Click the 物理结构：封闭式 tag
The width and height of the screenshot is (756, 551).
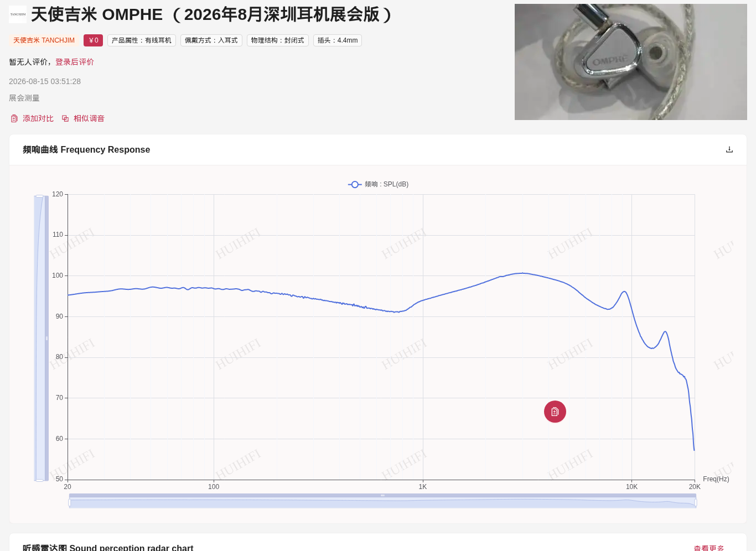(x=278, y=40)
